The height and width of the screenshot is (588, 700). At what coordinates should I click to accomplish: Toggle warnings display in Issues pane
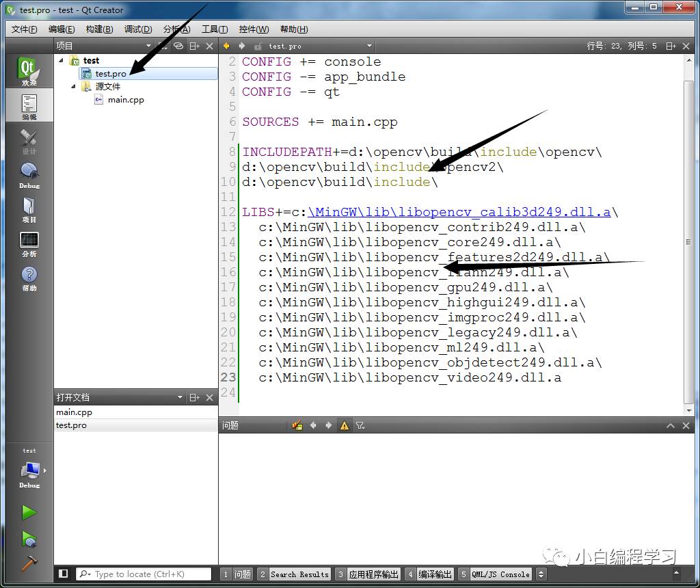click(345, 425)
